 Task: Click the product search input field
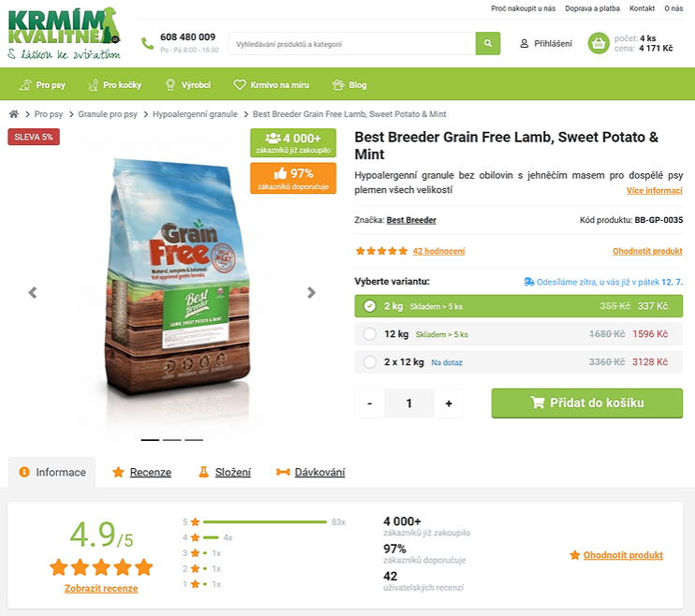352,43
